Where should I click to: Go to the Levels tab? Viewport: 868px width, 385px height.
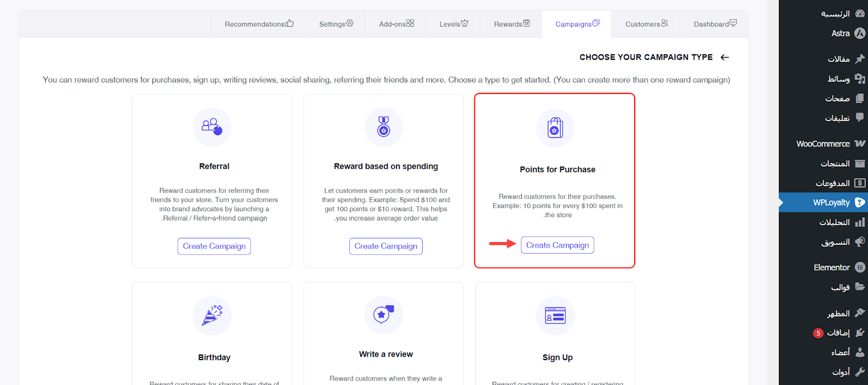[x=453, y=24]
